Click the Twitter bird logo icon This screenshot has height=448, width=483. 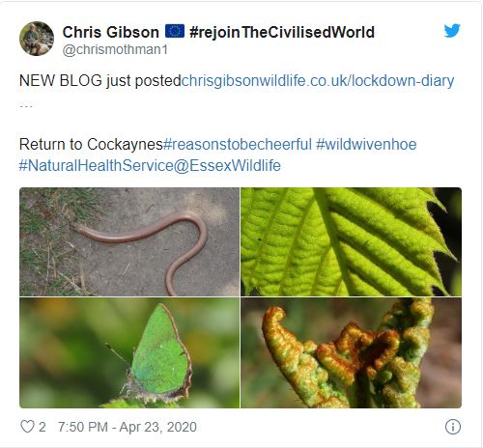tap(452, 31)
